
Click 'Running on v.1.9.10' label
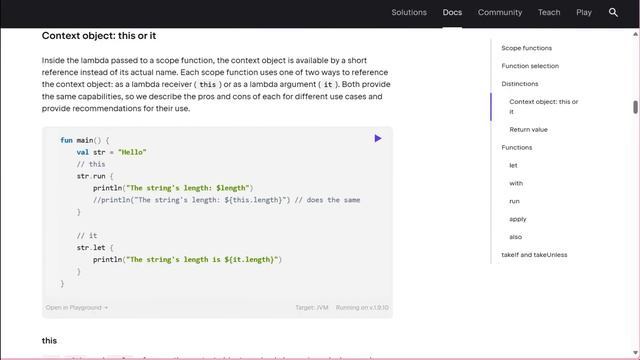(x=362, y=307)
